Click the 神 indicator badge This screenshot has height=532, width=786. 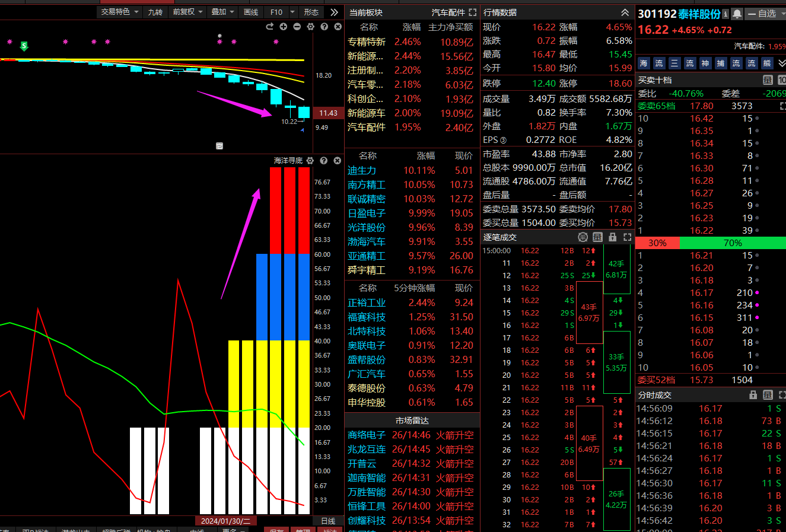click(x=705, y=63)
